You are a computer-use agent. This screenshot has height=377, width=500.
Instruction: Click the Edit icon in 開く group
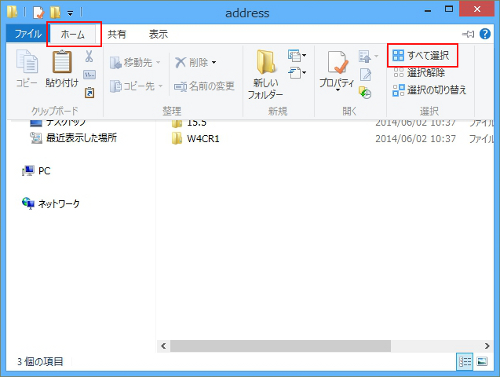[366, 75]
